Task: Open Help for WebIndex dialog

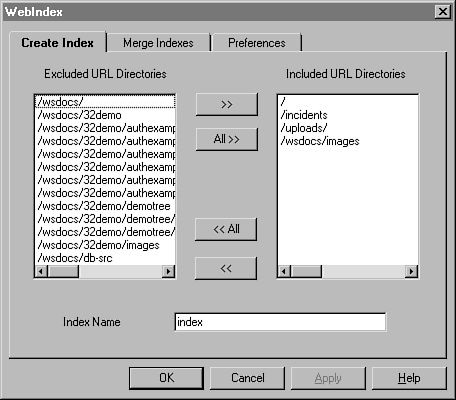Action: tap(409, 378)
